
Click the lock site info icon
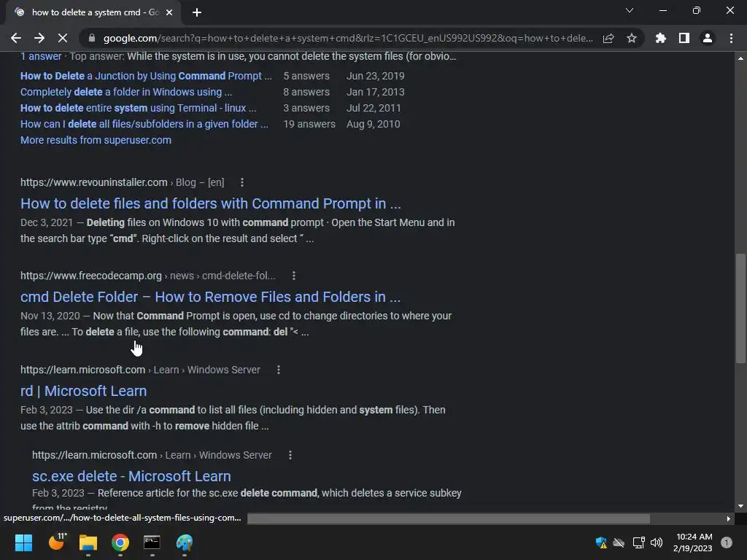92,38
